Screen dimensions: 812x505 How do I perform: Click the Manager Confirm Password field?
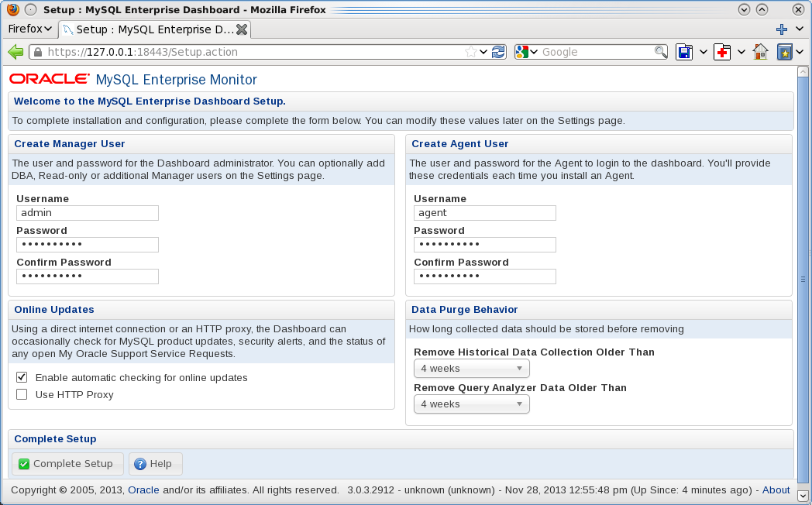[88, 277]
